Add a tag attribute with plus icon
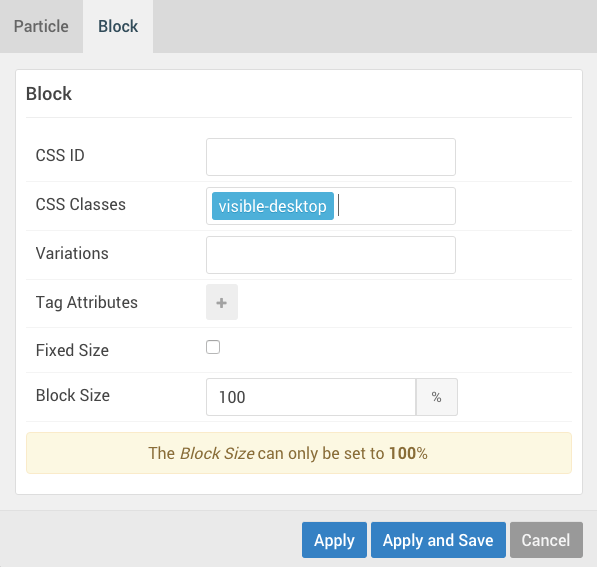597x567 pixels. coord(222,302)
